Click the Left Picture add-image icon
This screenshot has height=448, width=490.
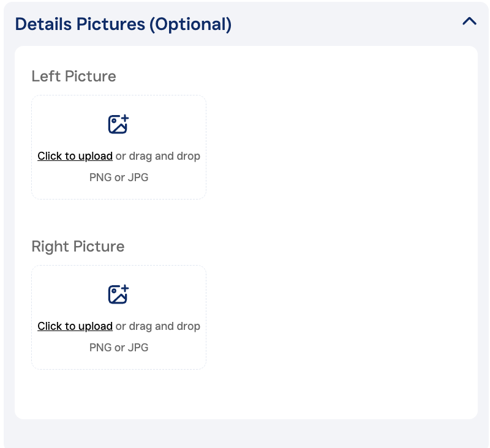tap(118, 124)
